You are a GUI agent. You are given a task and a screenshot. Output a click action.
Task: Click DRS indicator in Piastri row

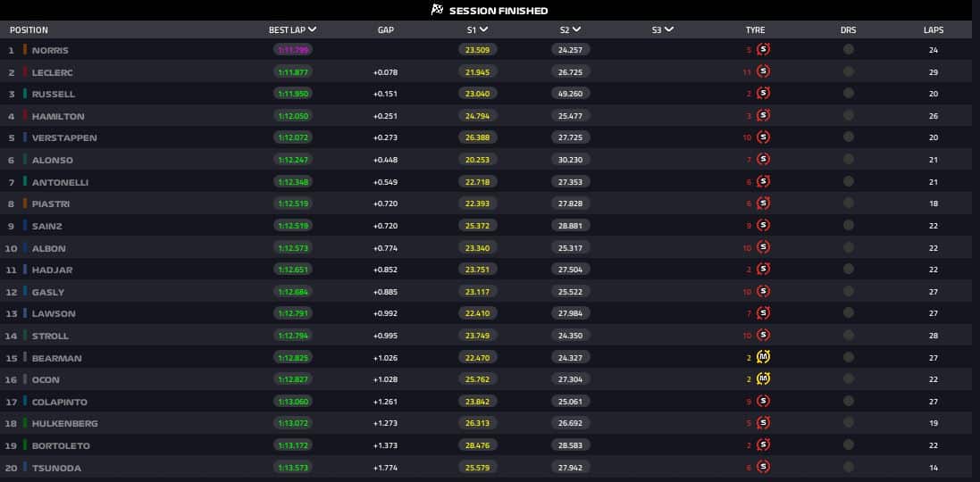pos(848,203)
